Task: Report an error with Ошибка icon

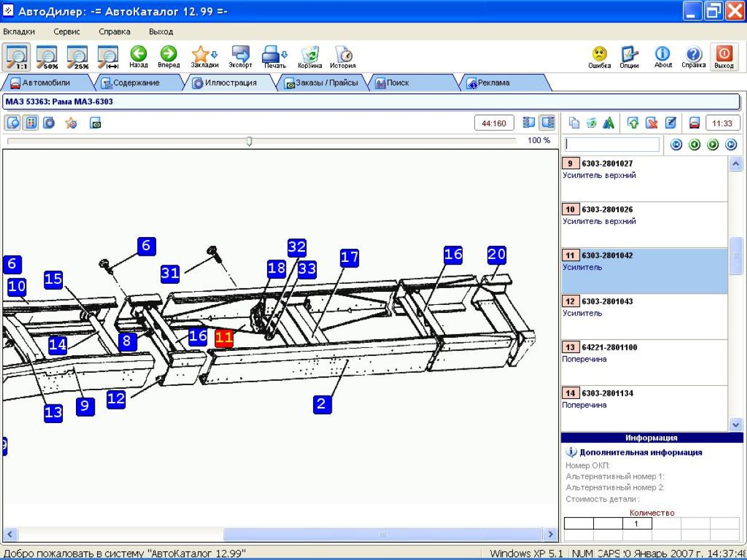Action: pyautogui.click(x=599, y=57)
